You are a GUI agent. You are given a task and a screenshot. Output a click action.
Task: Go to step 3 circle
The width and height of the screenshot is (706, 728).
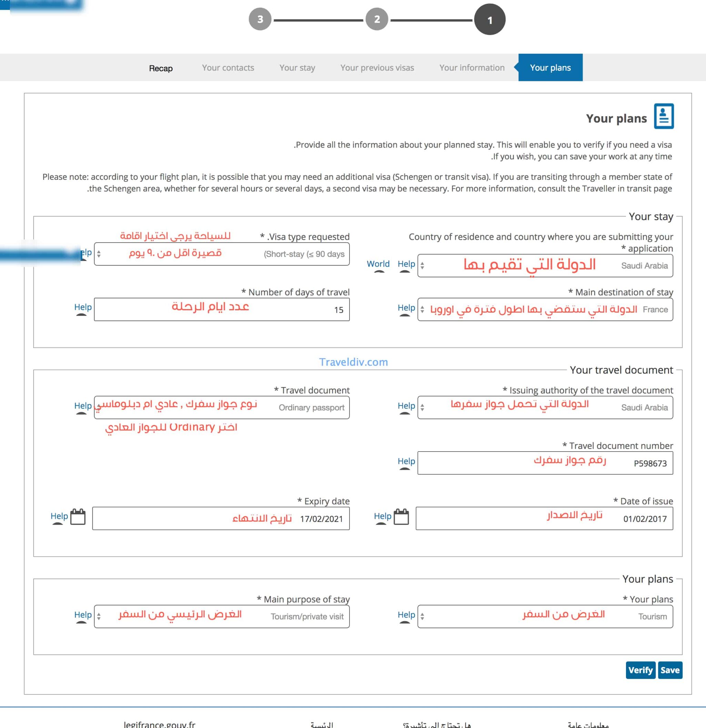pos(260,19)
